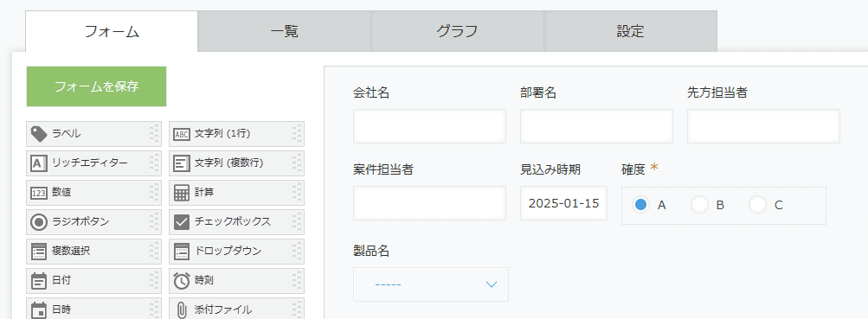Click the 製品名 field label
Image resolution: width=868 pixels, height=319 pixels.
pyautogui.click(x=371, y=251)
